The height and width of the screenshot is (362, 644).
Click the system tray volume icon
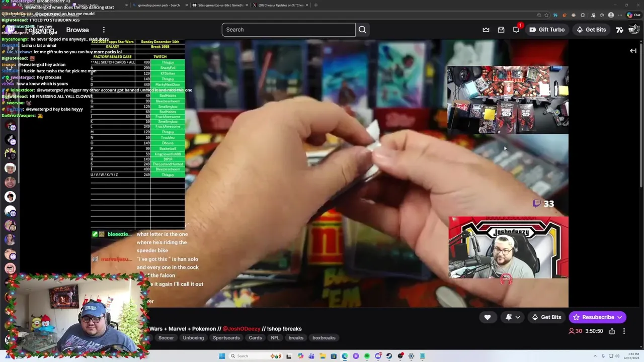pos(617,356)
